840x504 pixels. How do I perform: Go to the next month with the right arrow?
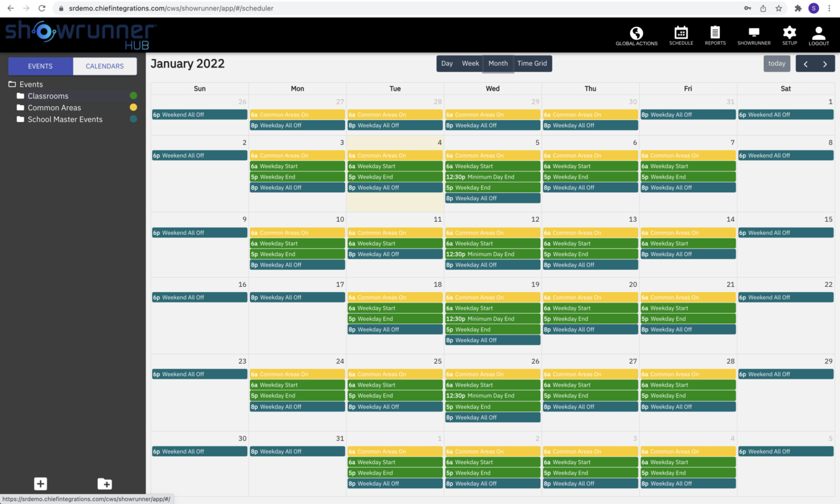tap(826, 63)
